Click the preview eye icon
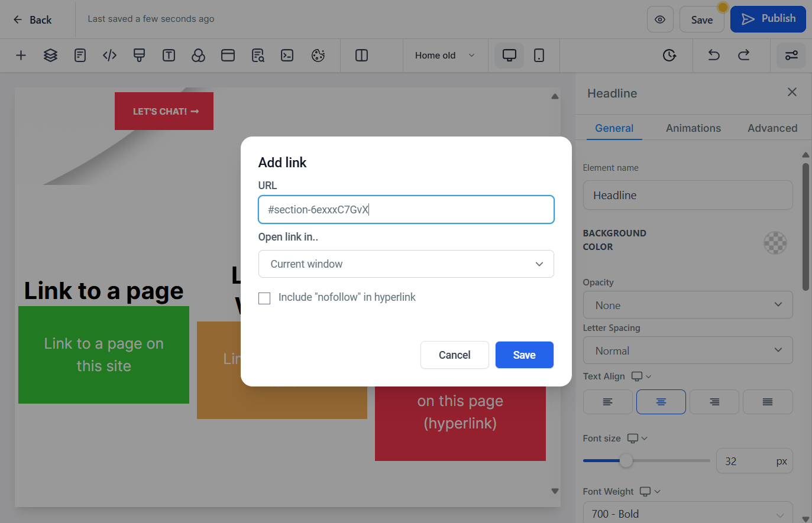This screenshot has height=523, width=812. tap(660, 20)
